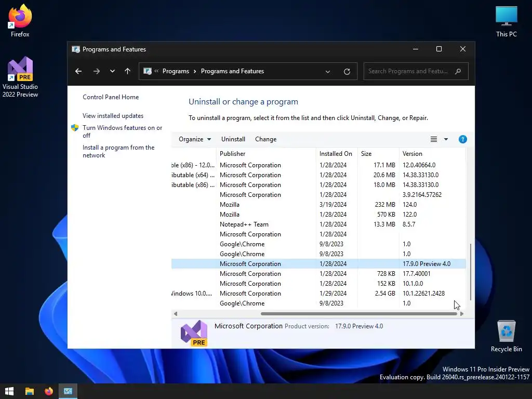Screen dimensions: 532x399
Task: Select the row installed on 1/29/2024
Action: [x=318, y=294]
